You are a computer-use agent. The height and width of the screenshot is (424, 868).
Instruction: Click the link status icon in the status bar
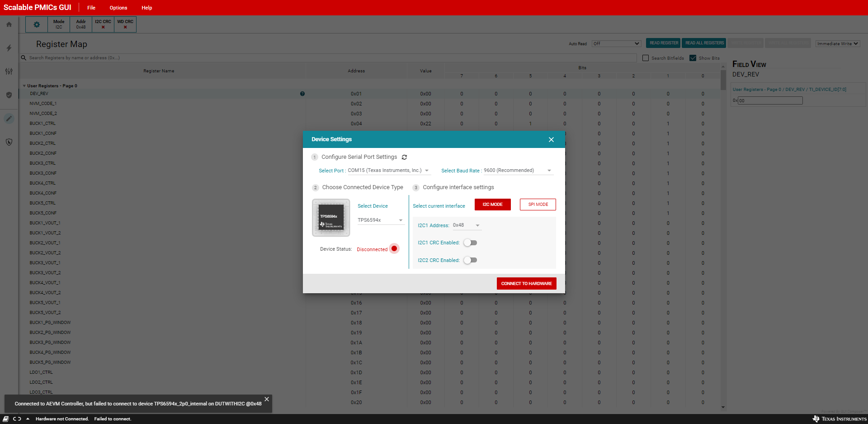click(17, 419)
